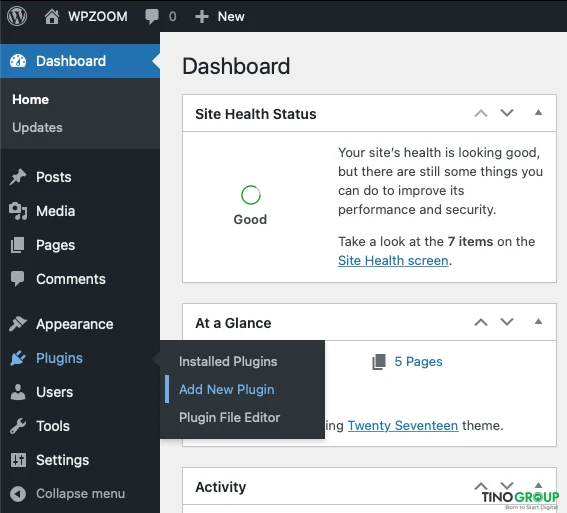Move Site Health Status panel down

[x=507, y=113]
